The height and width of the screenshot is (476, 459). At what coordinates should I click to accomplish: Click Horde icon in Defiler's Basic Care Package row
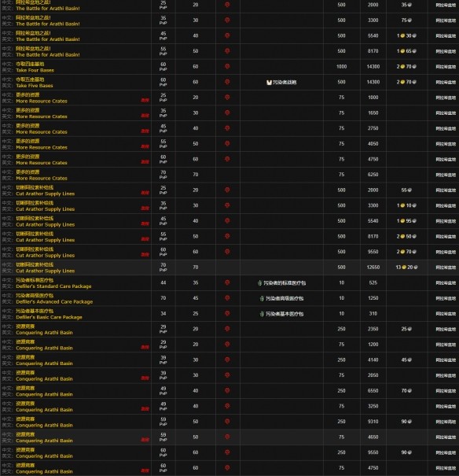[227, 313]
